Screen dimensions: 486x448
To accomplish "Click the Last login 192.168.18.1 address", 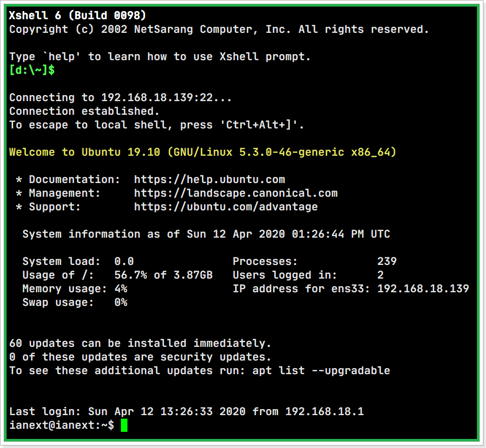I will [x=324, y=412].
